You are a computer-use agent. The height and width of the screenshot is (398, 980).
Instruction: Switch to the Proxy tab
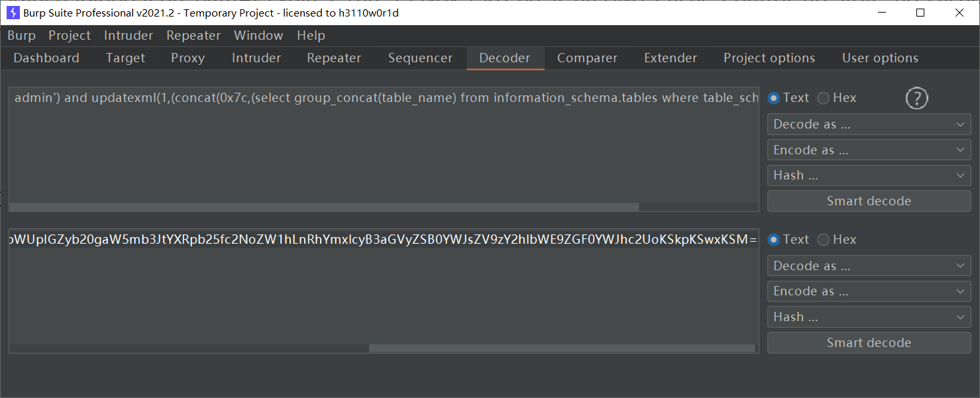pos(188,58)
